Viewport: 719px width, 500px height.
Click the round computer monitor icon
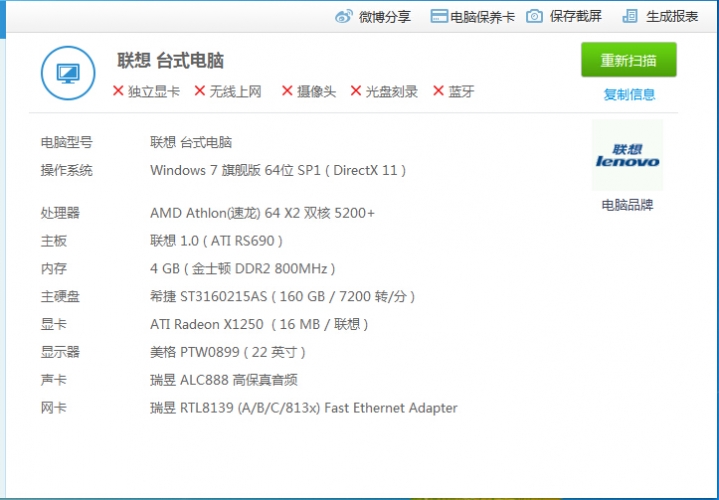coord(68,73)
